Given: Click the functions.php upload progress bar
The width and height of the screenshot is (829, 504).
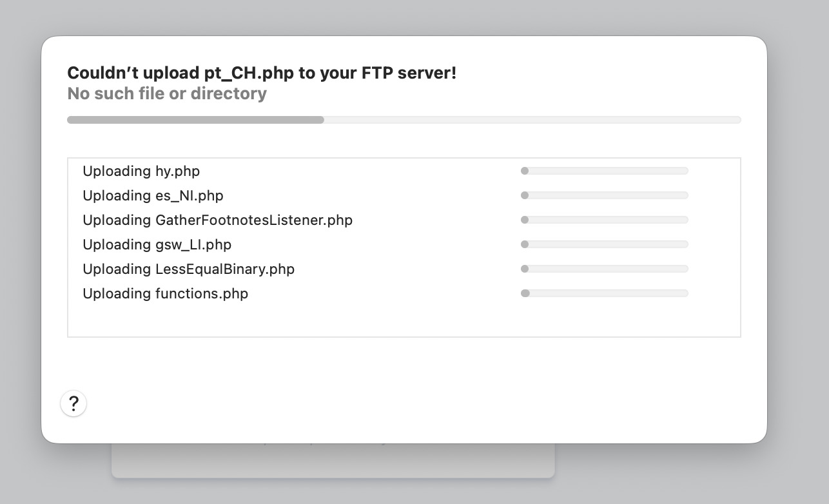Looking at the screenshot, I should (605, 293).
